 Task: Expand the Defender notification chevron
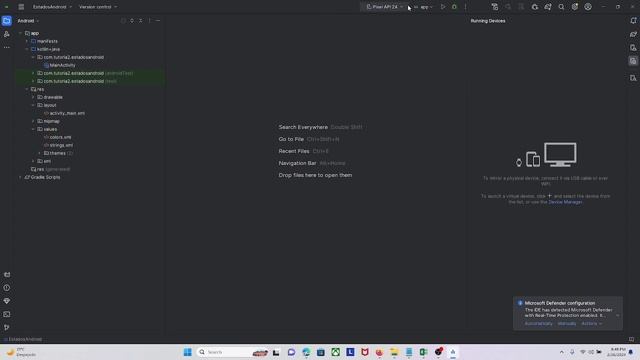pyautogui.click(x=617, y=316)
